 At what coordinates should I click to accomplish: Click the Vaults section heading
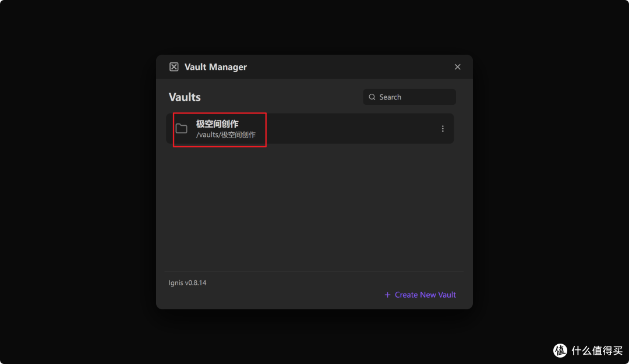pyautogui.click(x=185, y=97)
